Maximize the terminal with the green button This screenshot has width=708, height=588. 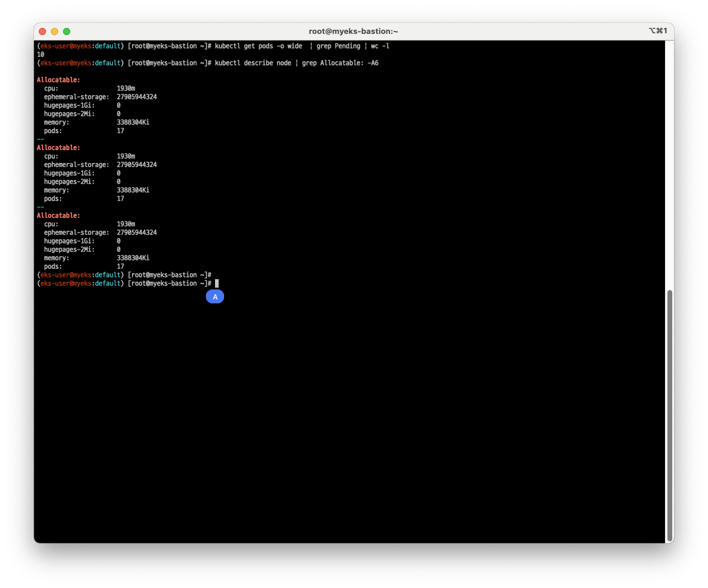click(x=67, y=31)
